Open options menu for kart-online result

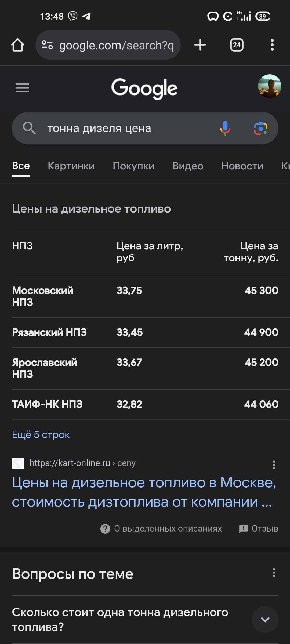tap(274, 465)
